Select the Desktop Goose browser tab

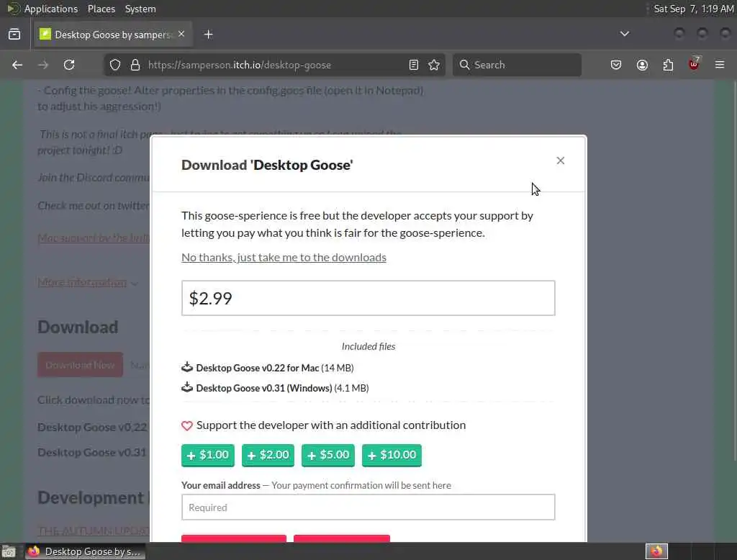pyautogui.click(x=113, y=35)
